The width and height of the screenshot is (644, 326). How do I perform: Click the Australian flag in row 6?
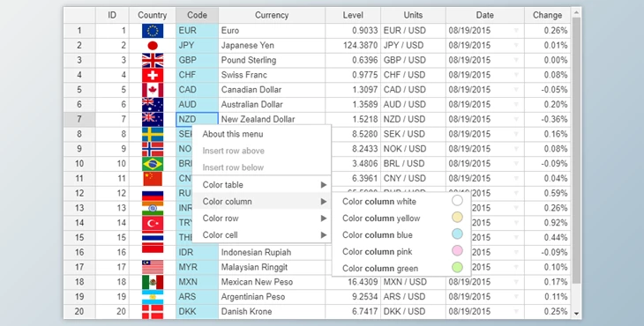[x=153, y=105]
